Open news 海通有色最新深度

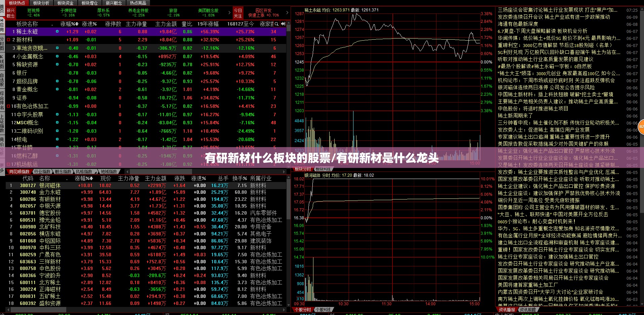pyautogui.click(x=518, y=24)
